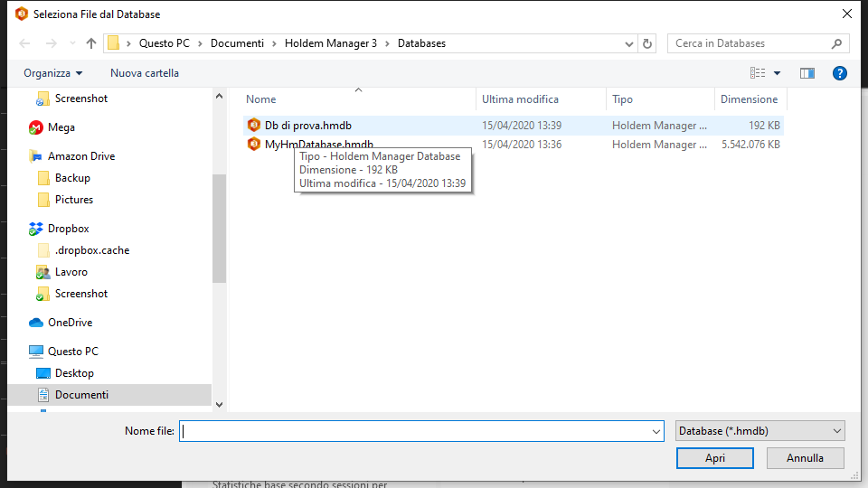Open Mega in the navigation pane
This screenshot has width=868, height=488.
tap(61, 127)
